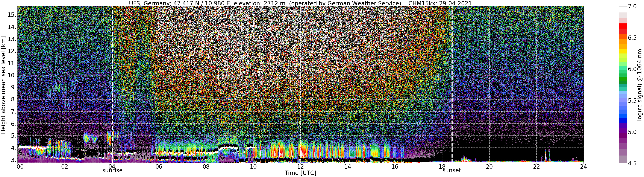This screenshot has height=177, width=644.
Task: Click the "22" time axis tick label
Action: pos(536,166)
